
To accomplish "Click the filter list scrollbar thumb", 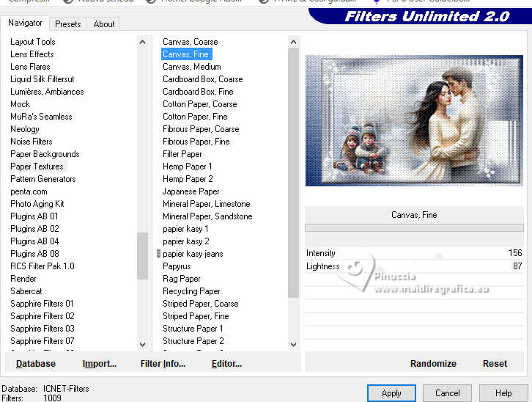I will pyautogui.click(x=294, y=173).
